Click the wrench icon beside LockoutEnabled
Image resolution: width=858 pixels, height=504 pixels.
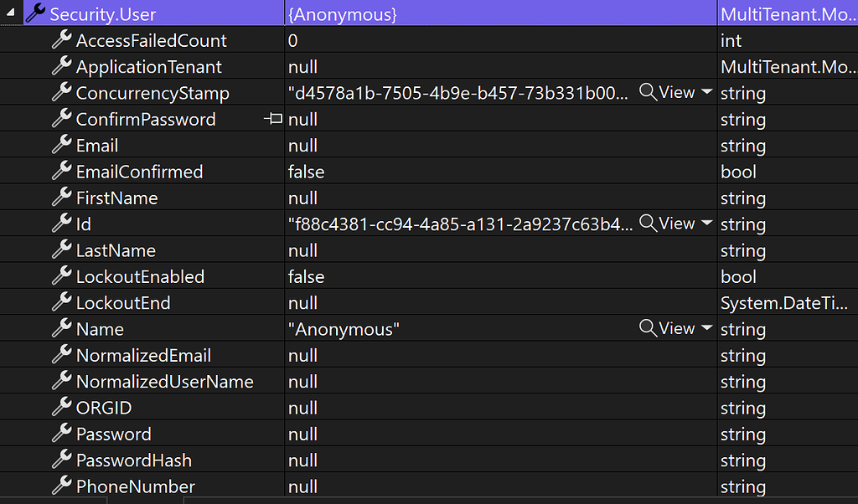click(61, 277)
